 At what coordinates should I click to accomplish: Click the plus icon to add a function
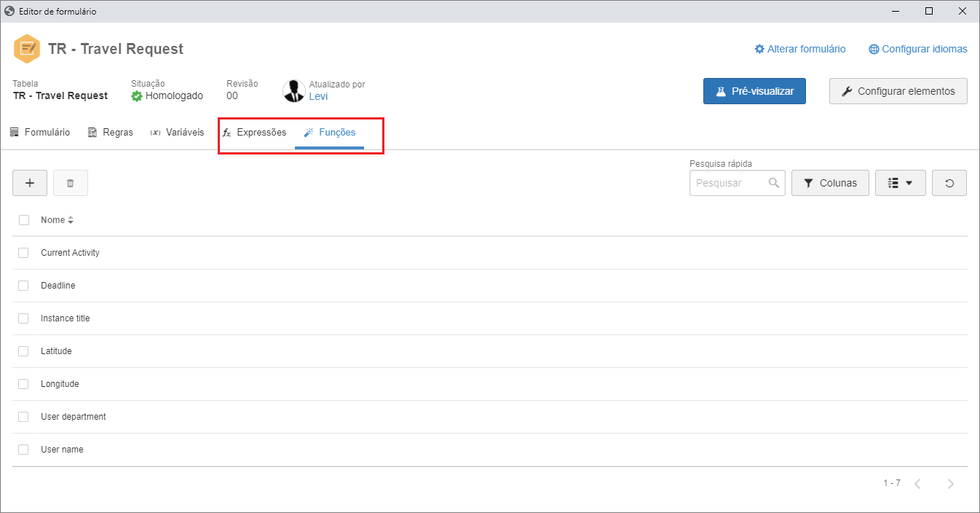(x=30, y=183)
